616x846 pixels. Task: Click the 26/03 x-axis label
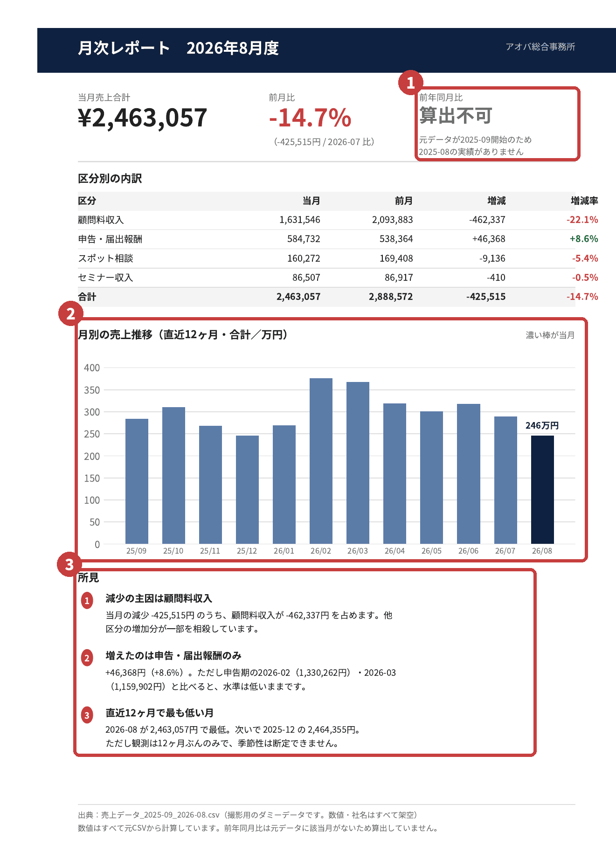pyautogui.click(x=358, y=551)
